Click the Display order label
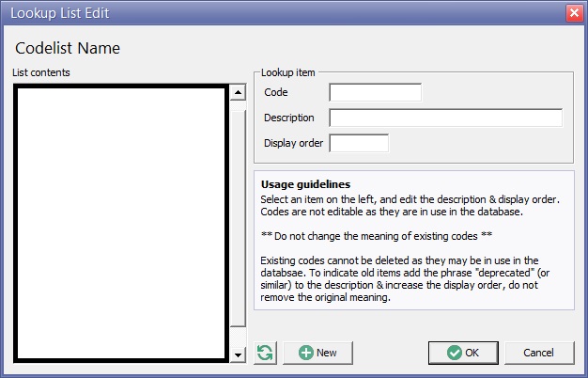This screenshot has height=378, width=588. pyautogui.click(x=294, y=143)
